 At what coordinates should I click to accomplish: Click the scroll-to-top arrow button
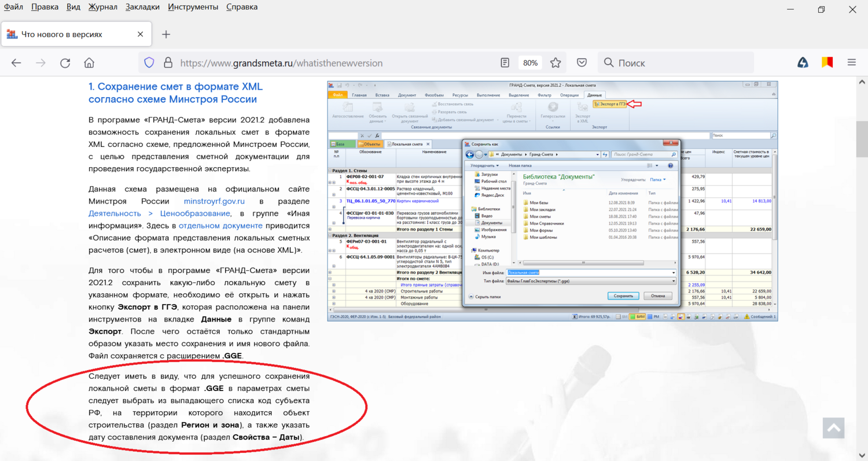pos(833,428)
